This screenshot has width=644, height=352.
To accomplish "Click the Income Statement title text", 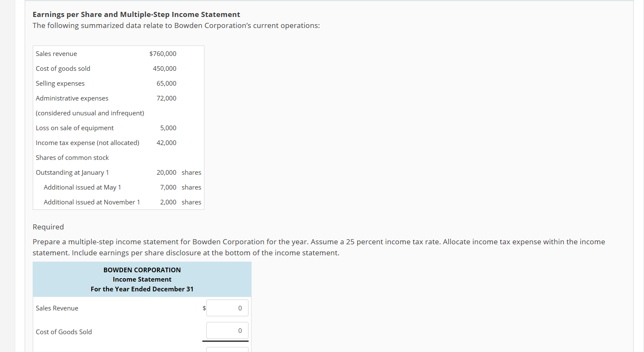I will [x=142, y=279].
